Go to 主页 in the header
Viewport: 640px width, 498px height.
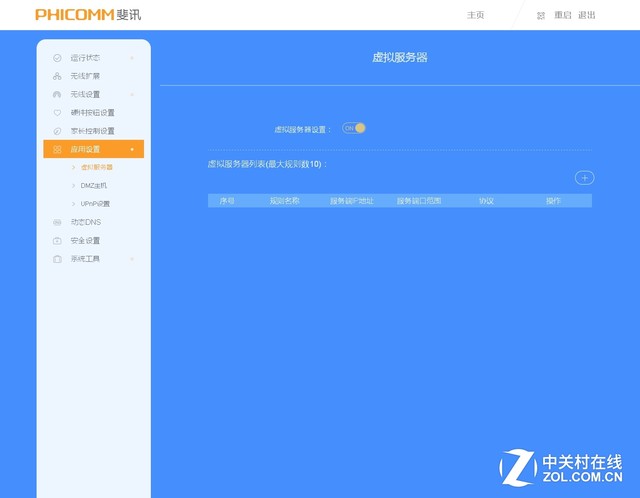[476, 15]
